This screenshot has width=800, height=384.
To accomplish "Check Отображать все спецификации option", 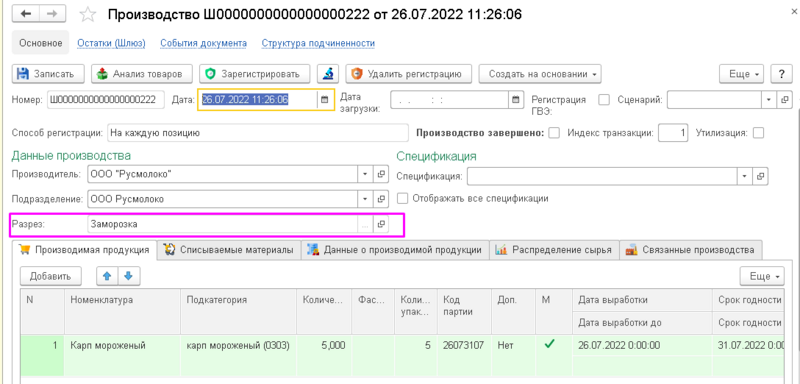I will pos(403,198).
